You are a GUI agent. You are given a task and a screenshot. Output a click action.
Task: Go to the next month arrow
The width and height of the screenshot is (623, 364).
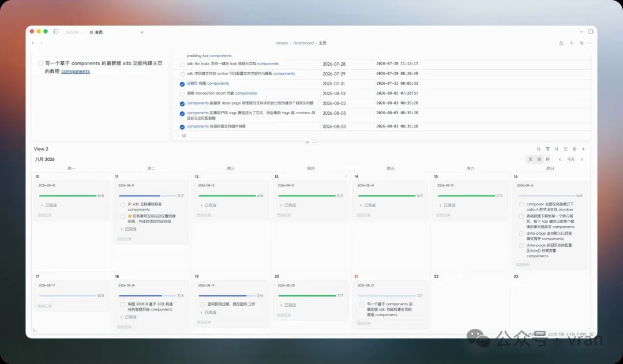pyautogui.click(x=582, y=159)
